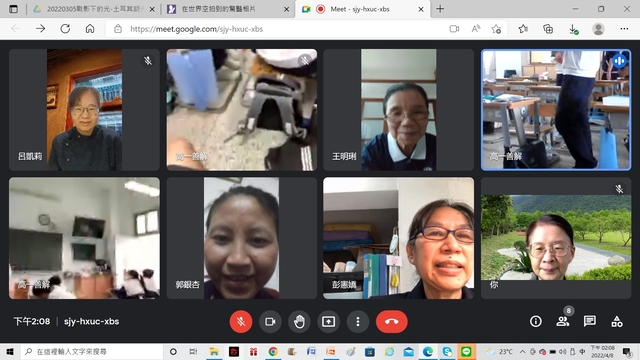Open a new browser tab
The height and width of the screenshot is (360, 640).
pos(440,9)
